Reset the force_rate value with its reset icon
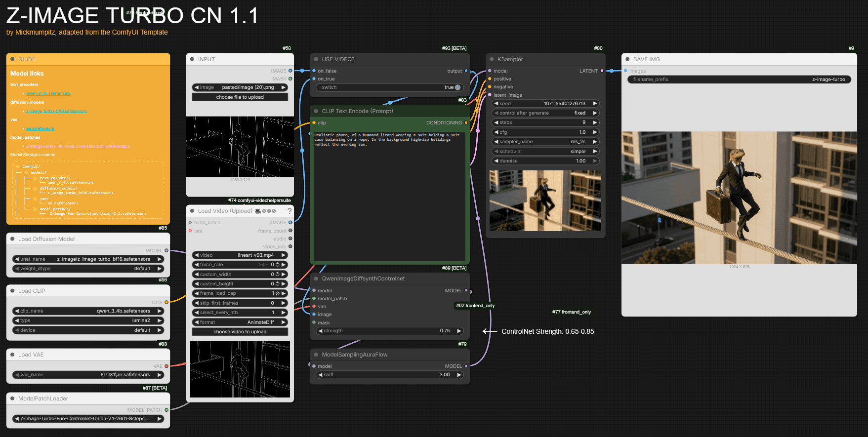Viewport: 868px width, 437px height. pyautogui.click(x=278, y=265)
